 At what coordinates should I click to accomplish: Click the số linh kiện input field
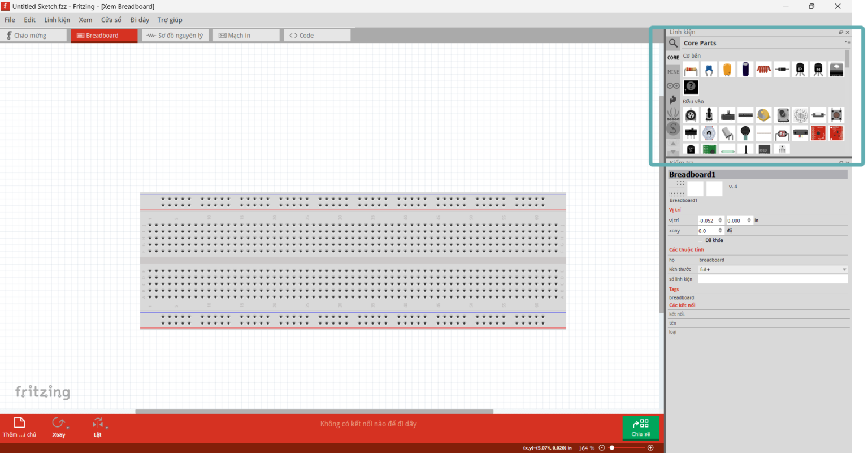(x=772, y=279)
